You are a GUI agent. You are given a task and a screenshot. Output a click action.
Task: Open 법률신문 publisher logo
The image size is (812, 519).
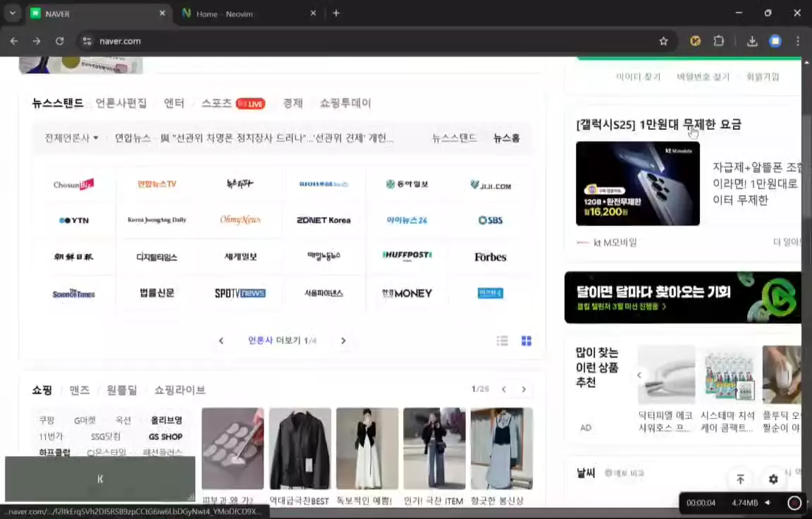(157, 293)
